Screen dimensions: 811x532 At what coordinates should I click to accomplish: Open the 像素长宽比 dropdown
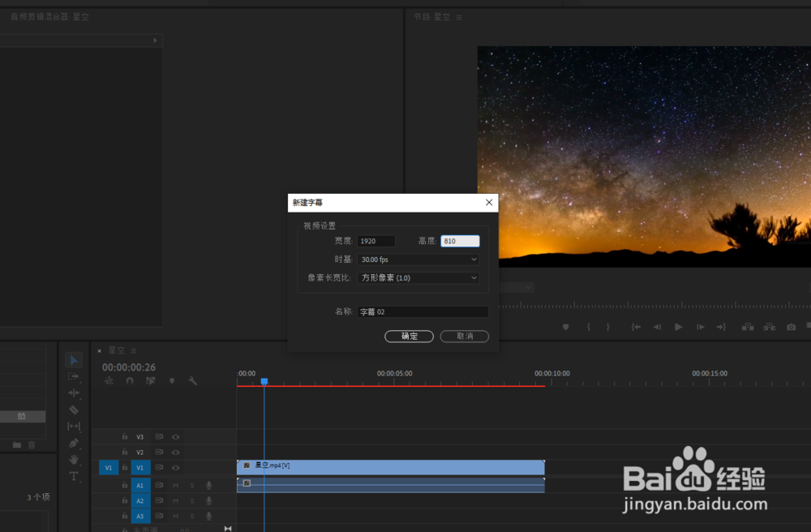418,278
